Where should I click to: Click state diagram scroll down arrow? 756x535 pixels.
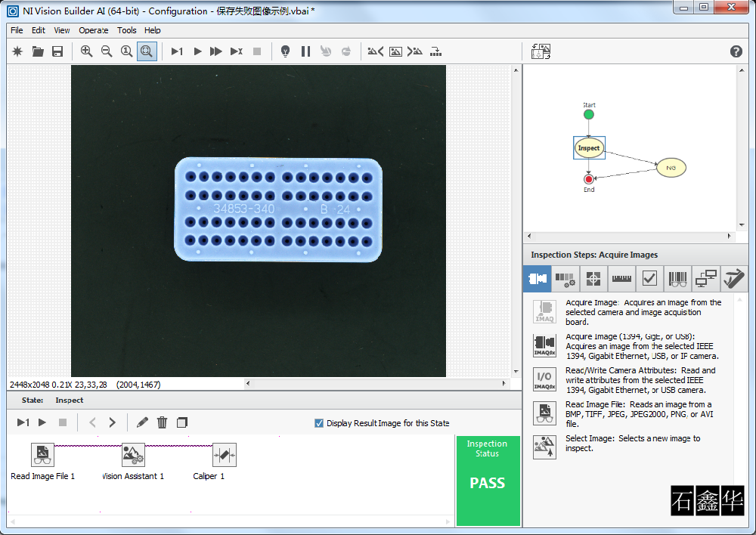coord(742,225)
